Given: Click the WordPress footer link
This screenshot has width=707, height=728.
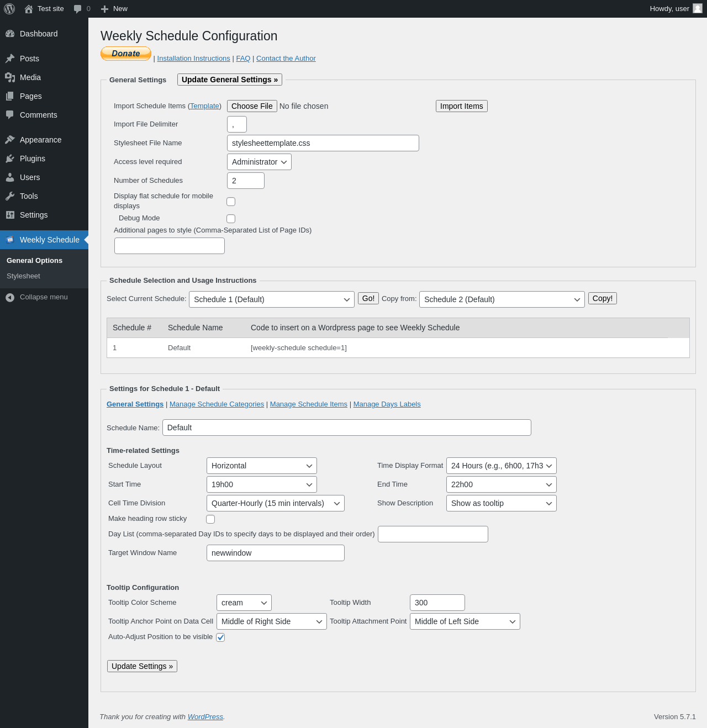Looking at the screenshot, I should coord(205,717).
